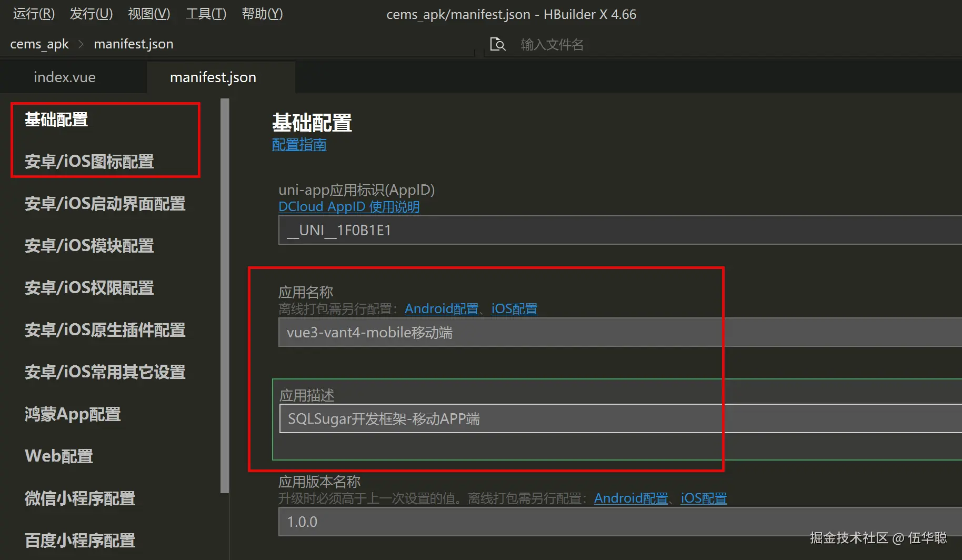Select 百度小程序配置 in the sidebar
This screenshot has height=560, width=962.
click(80, 541)
